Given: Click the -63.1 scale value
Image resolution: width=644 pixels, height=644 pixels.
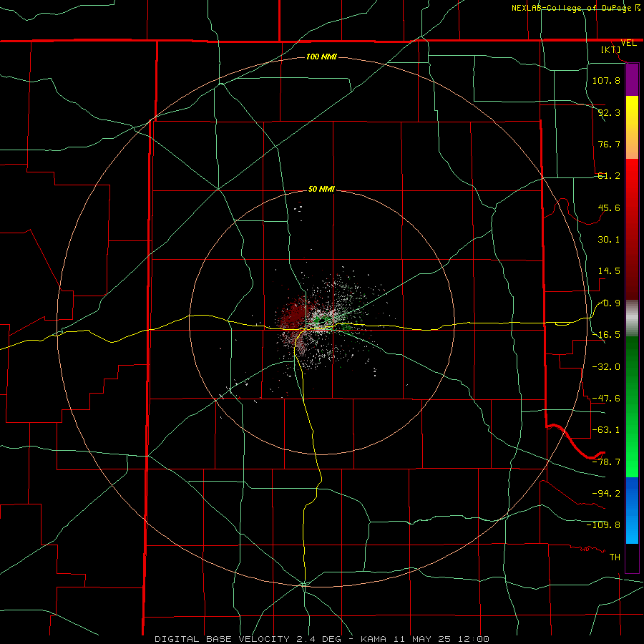Looking at the screenshot, I should [606, 430].
